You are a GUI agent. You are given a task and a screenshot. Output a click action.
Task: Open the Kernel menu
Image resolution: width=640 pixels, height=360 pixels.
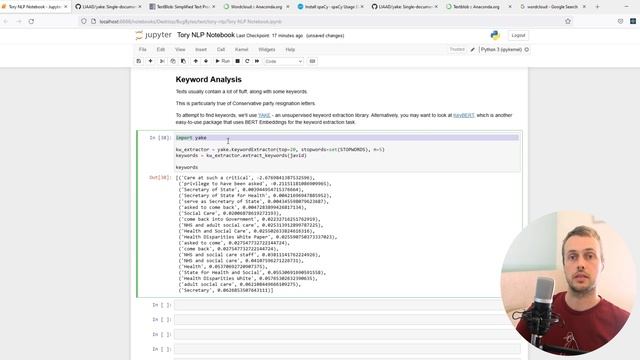coord(241,49)
